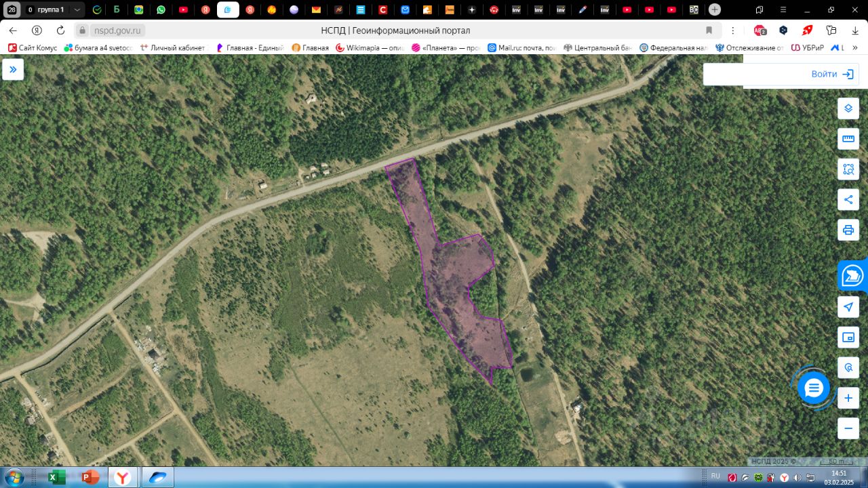The image size is (868, 488).
Task: Open the share map option
Action: (x=848, y=199)
